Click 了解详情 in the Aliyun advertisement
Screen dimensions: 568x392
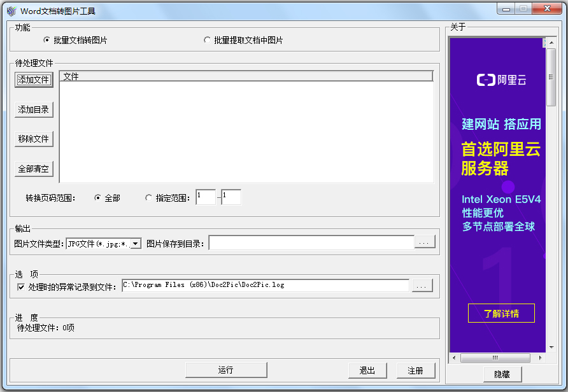(x=501, y=313)
